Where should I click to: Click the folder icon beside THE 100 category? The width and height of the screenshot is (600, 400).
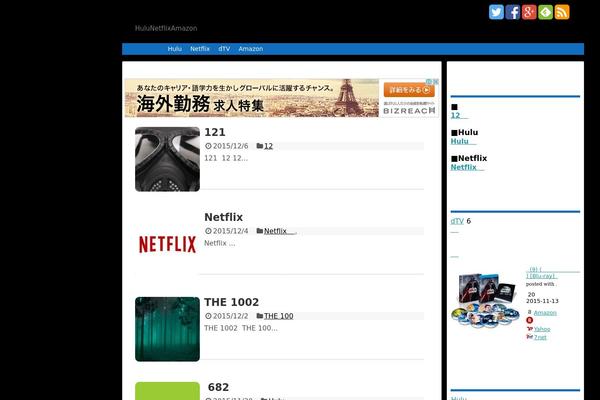click(x=260, y=316)
